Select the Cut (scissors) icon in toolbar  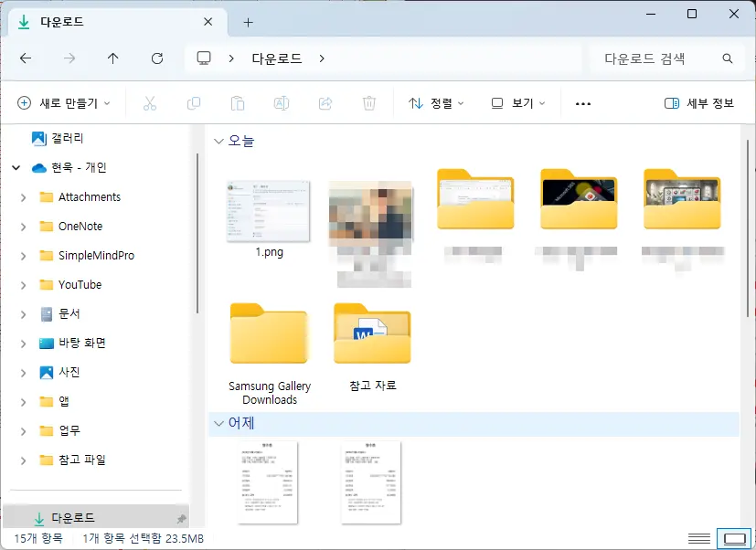coord(150,103)
